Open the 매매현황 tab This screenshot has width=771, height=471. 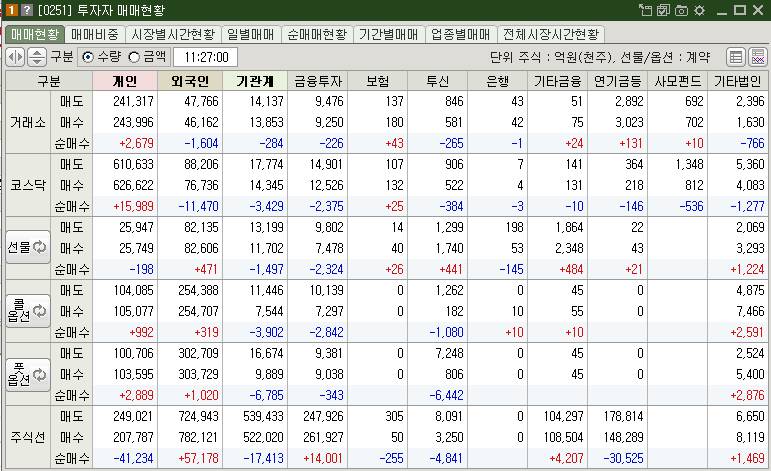(x=35, y=34)
